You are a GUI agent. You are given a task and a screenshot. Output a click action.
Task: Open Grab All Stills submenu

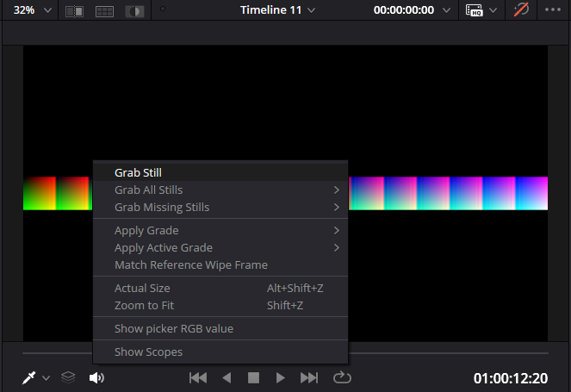point(220,190)
